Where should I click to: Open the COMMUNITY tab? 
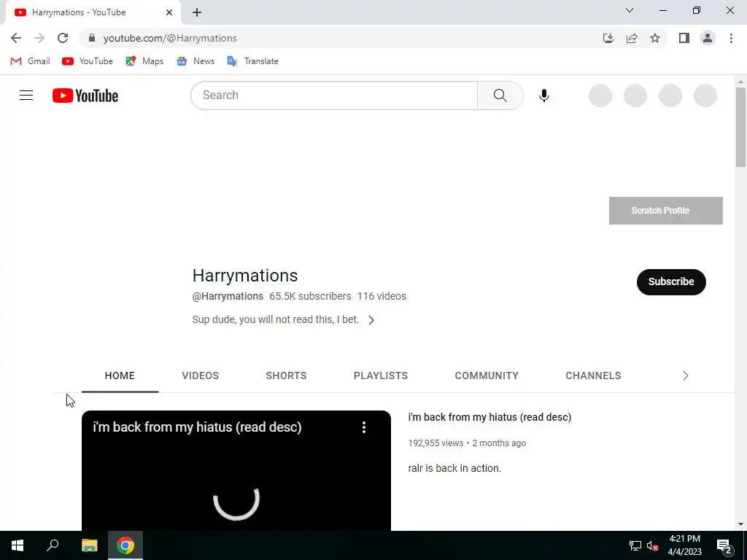tap(487, 376)
